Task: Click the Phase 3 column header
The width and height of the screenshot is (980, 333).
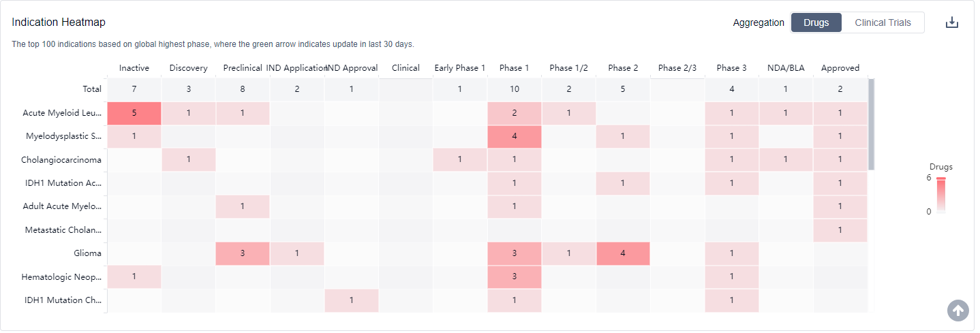Action: pyautogui.click(x=731, y=68)
